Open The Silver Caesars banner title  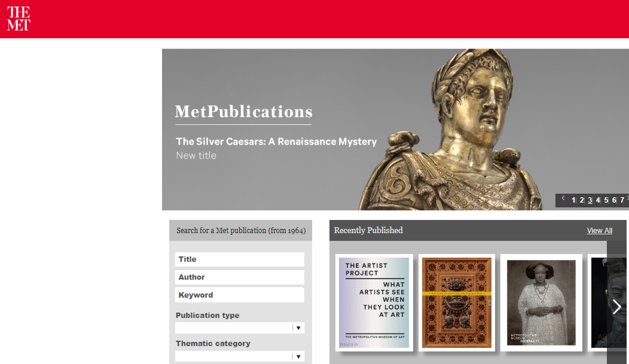tap(276, 142)
